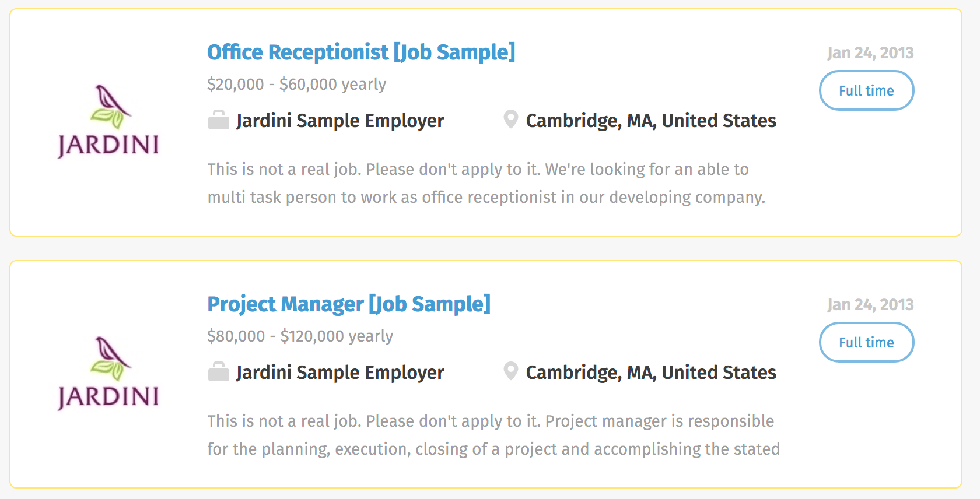Click the Jardini logo beside Project Manager

click(x=108, y=374)
